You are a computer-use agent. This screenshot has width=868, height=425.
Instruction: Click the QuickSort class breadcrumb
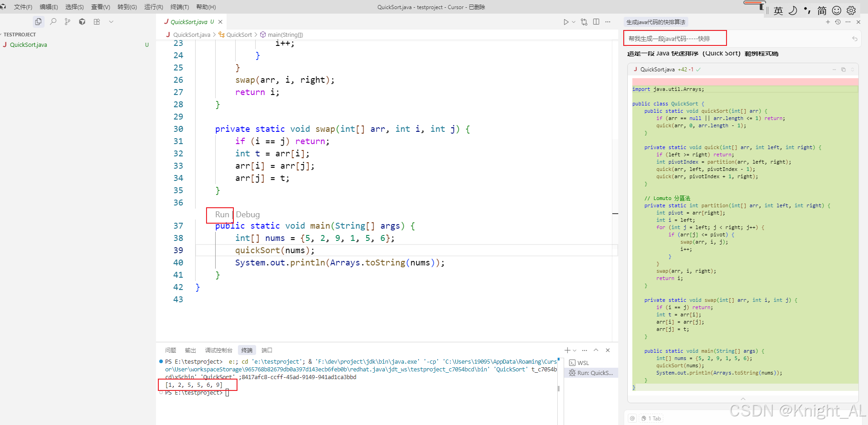(235, 35)
